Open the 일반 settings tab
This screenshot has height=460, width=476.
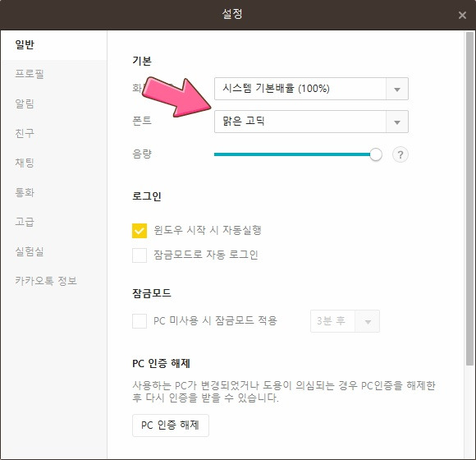click(53, 44)
